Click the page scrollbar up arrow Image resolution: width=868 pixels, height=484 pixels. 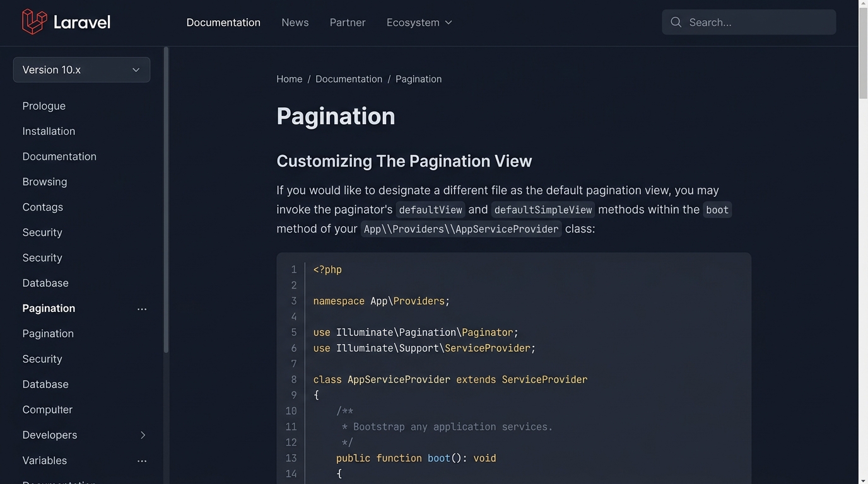click(864, 4)
